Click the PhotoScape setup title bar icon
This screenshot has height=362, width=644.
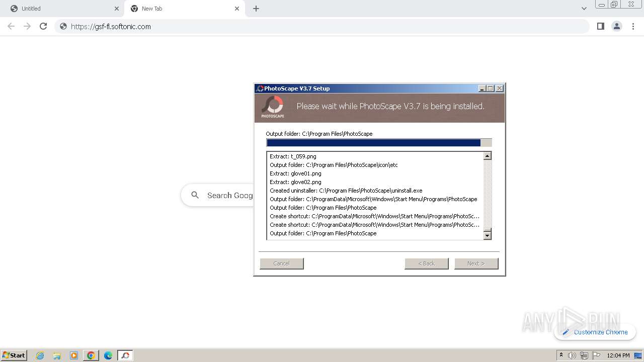tap(260, 88)
